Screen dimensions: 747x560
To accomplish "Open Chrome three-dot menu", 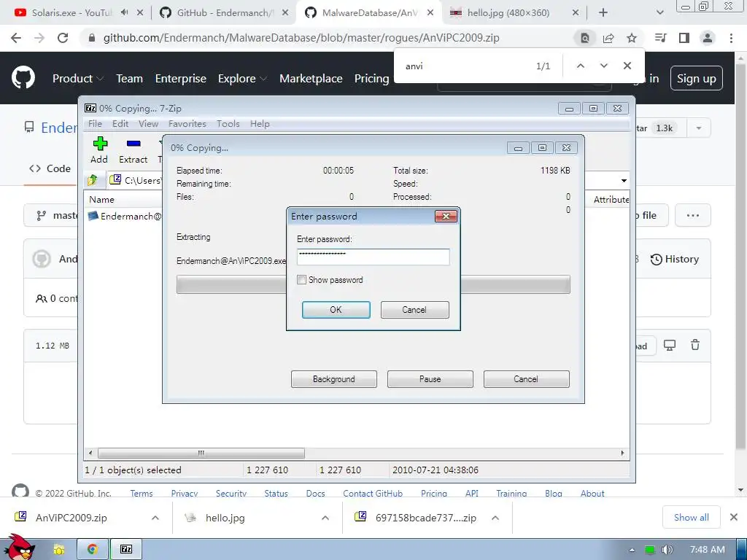I will click(731, 38).
